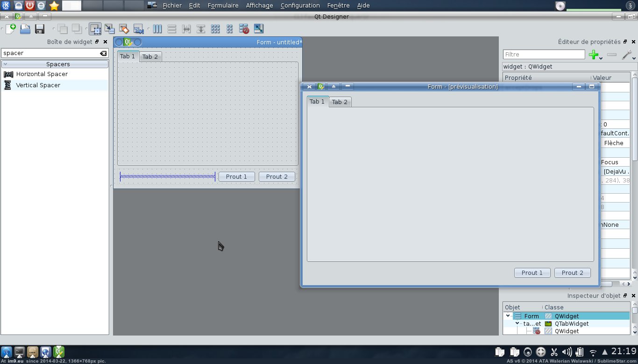Collapse the Form node in object inspector

(508, 316)
